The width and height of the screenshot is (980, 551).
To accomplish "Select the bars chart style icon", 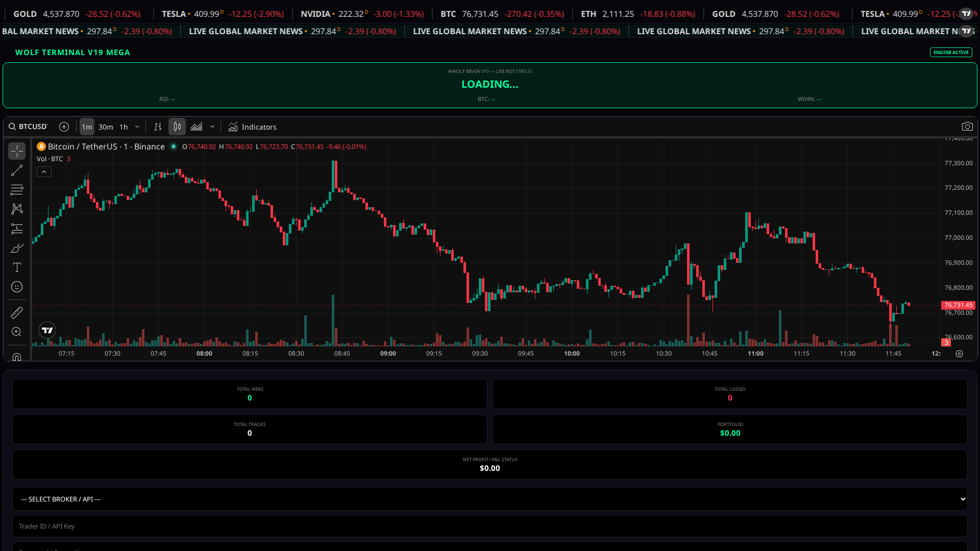I will click(158, 127).
